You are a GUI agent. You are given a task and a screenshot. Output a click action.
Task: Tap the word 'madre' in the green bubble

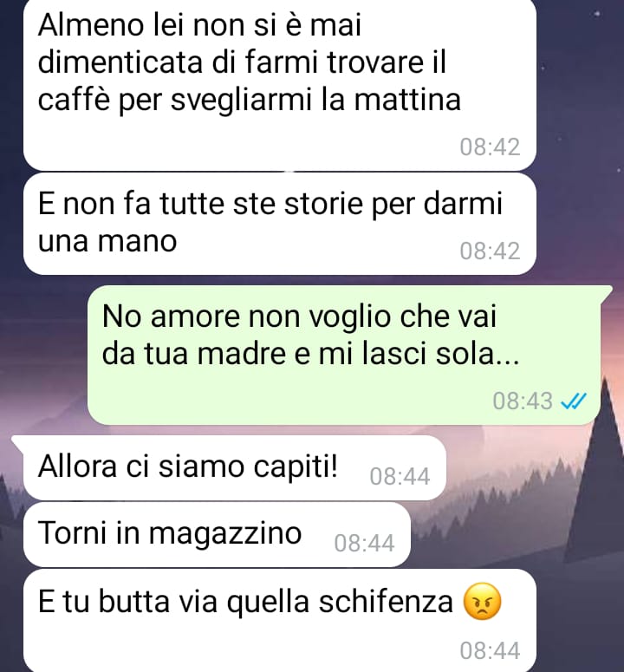242,354
